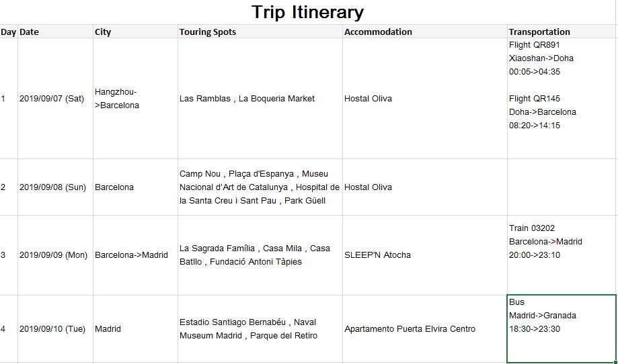Select the City column header

135,32
